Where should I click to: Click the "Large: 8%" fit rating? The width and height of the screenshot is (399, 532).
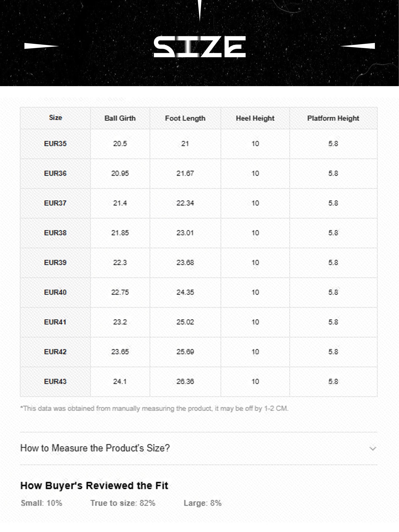[202, 503]
